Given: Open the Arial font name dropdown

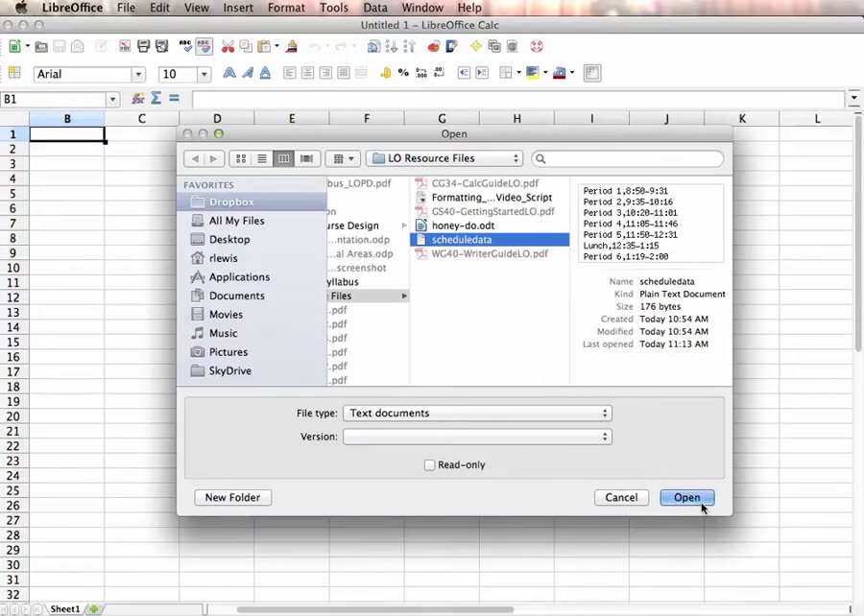Looking at the screenshot, I should click(x=139, y=74).
